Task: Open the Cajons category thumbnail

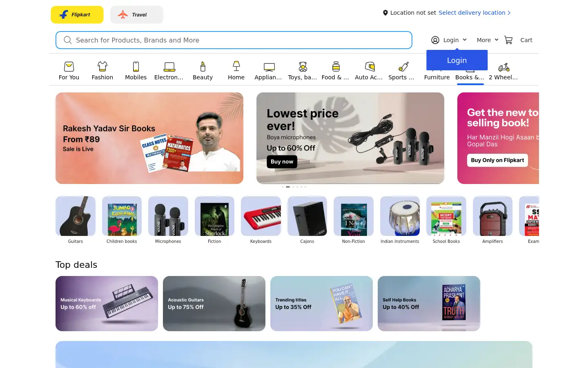Action: [307, 216]
